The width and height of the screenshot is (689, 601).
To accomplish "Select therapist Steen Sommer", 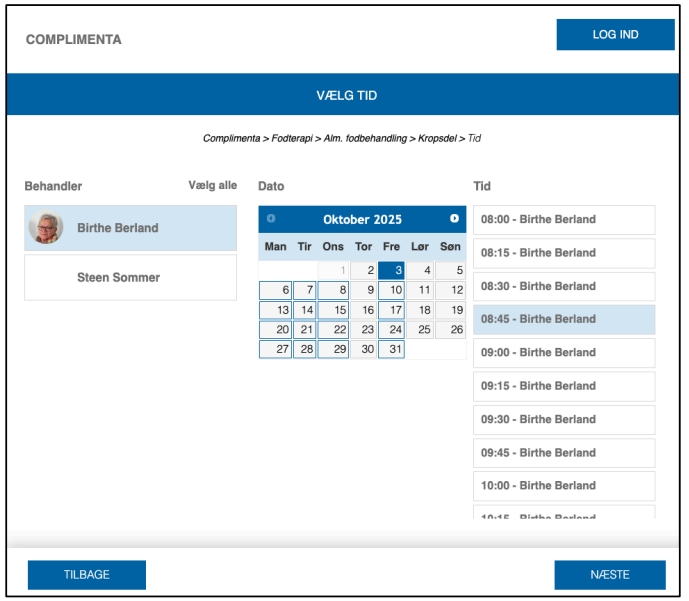I will coord(130,278).
